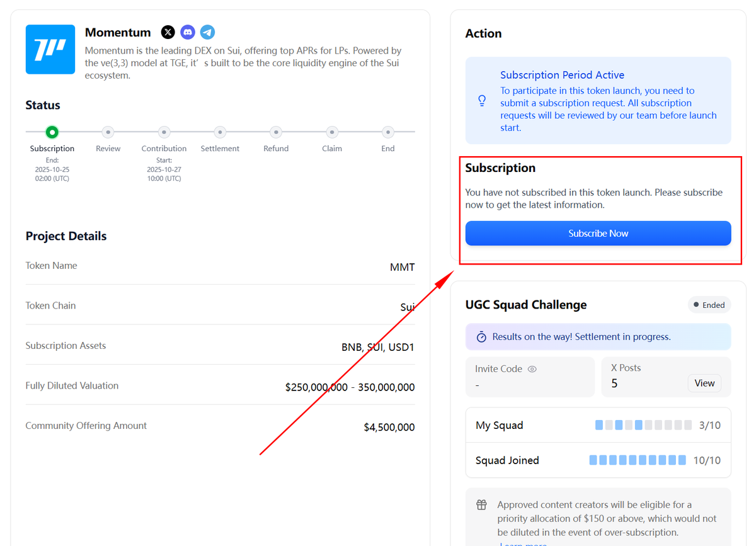Select the Settlement step marker
The height and width of the screenshot is (546, 756).
pyautogui.click(x=220, y=132)
